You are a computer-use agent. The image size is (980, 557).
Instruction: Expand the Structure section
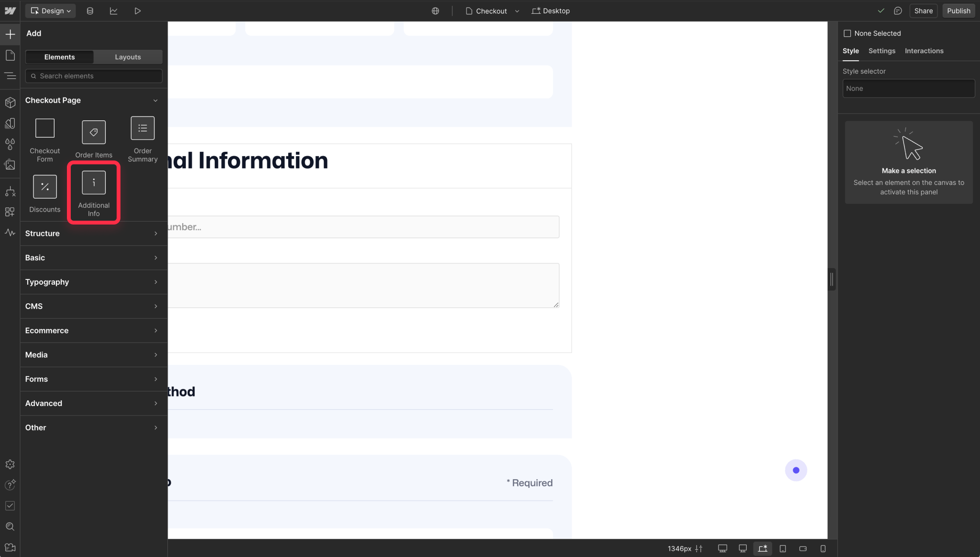(94, 234)
